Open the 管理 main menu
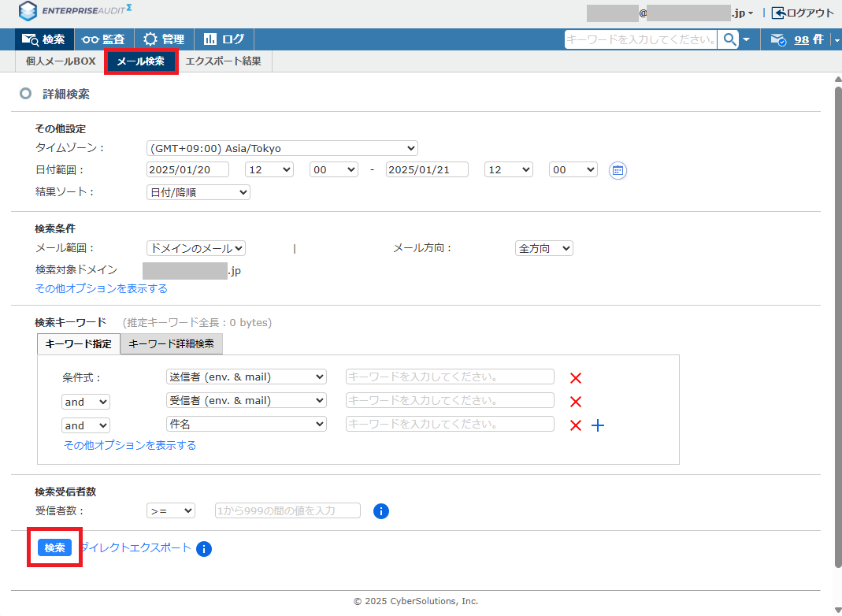The height and width of the screenshot is (616, 842). [164, 39]
